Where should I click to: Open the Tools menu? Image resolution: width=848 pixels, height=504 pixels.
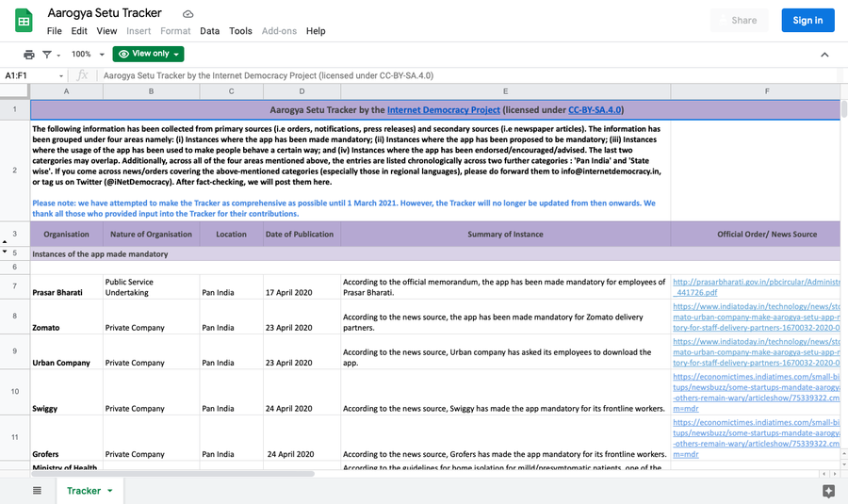tap(240, 31)
